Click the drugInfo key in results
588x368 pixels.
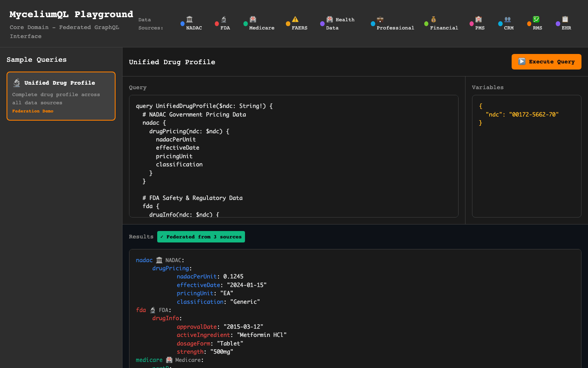(x=166, y=318)
